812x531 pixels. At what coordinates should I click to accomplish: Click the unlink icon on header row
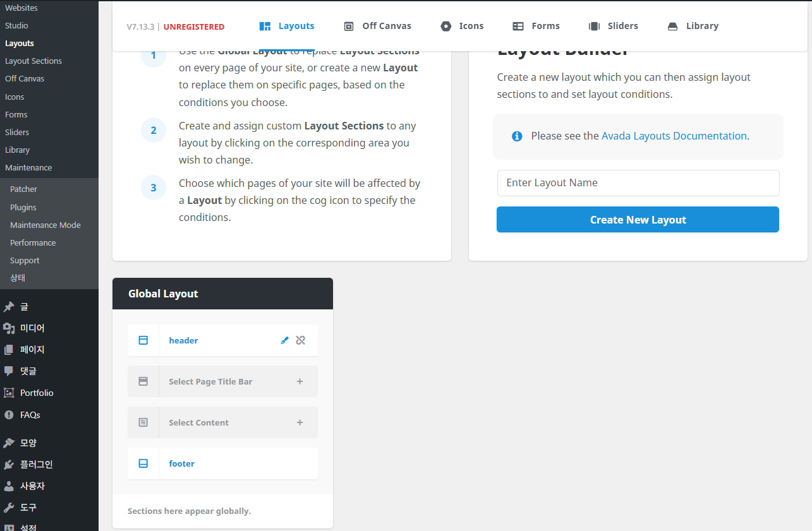301,340
